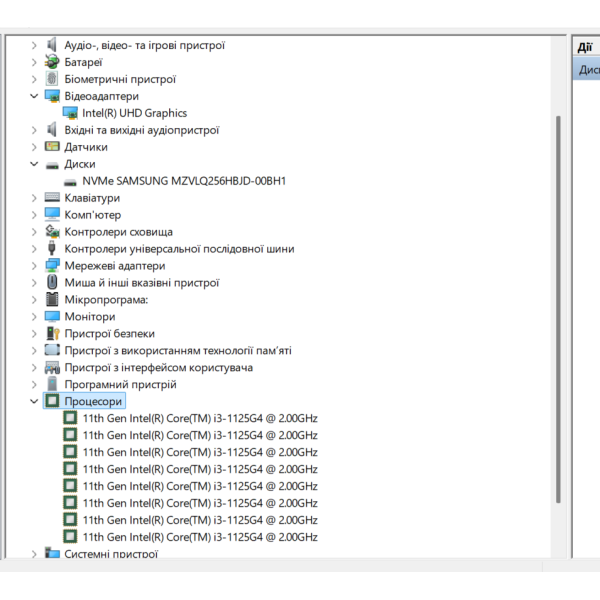Expand the Контролери сховища node
600x600 pixels.
[34, 232]
